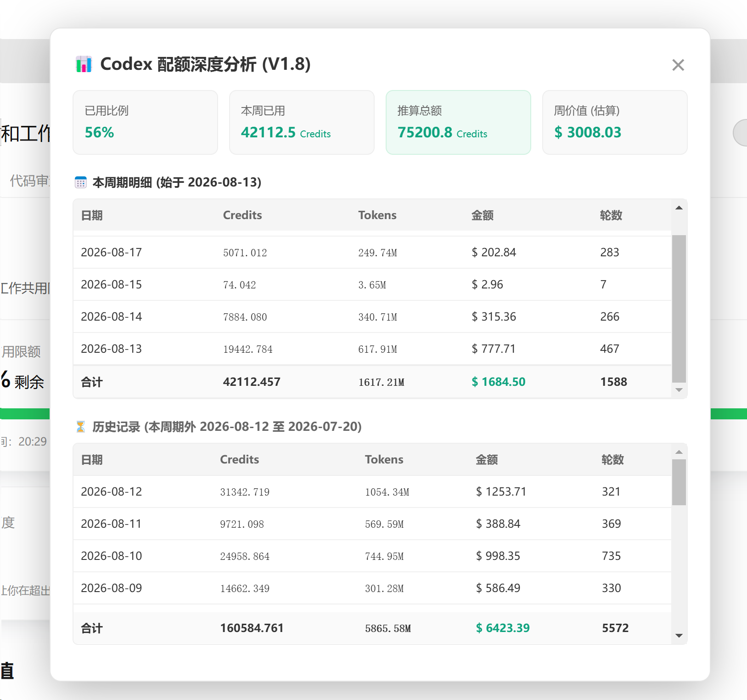Select the 2026-08-12 date cell
This screenshot has height=700, width=747.
[x=112, y=491]
